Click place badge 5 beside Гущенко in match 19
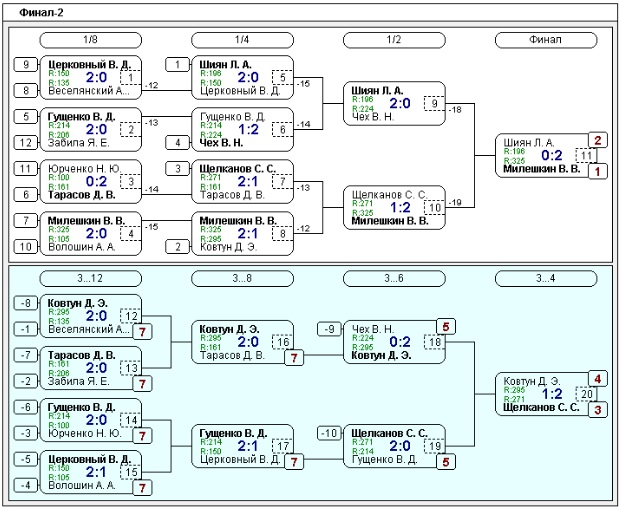621x508 pixels. click(x=446, y=462)
